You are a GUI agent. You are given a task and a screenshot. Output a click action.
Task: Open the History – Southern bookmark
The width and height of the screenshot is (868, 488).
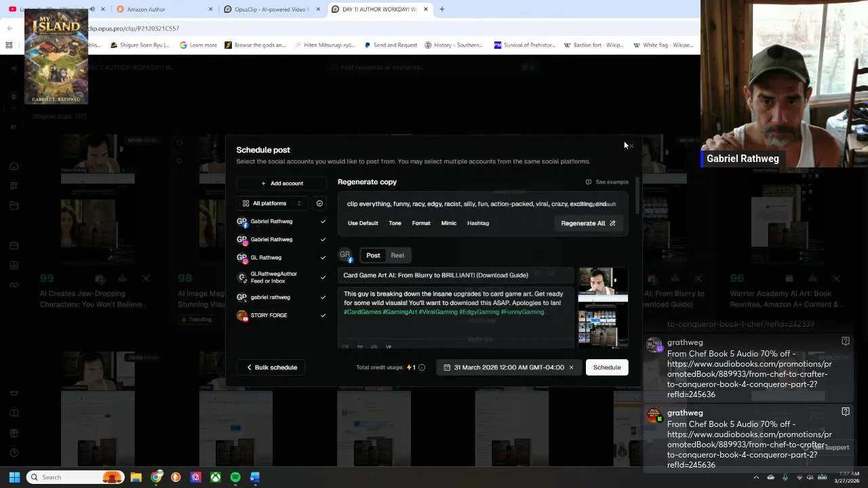tap(453, 45)
